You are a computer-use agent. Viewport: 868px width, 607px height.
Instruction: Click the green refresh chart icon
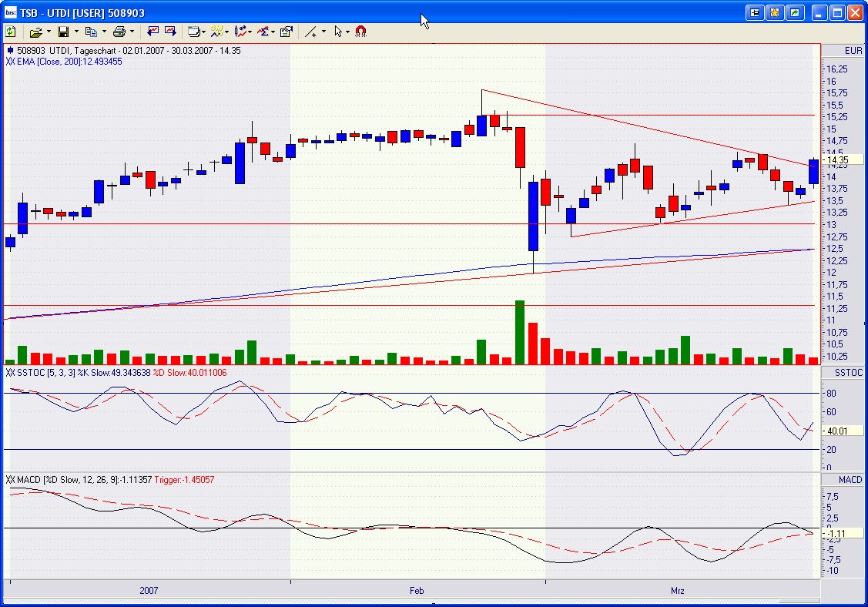click(11, 32)
